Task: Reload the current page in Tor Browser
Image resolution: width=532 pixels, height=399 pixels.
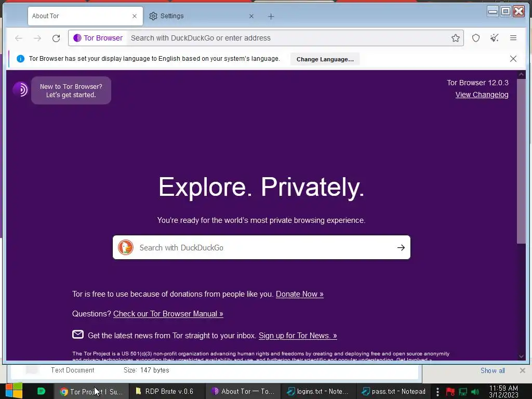Action: click(x=56, y=38)
